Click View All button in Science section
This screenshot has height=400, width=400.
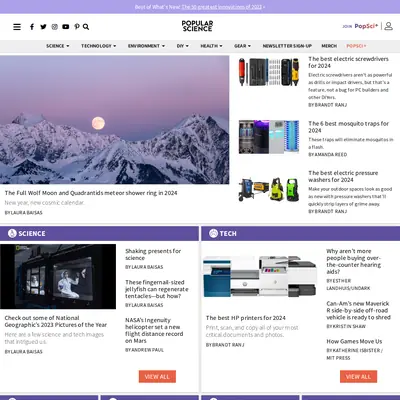pyautogui.click(x=157, y=376)
